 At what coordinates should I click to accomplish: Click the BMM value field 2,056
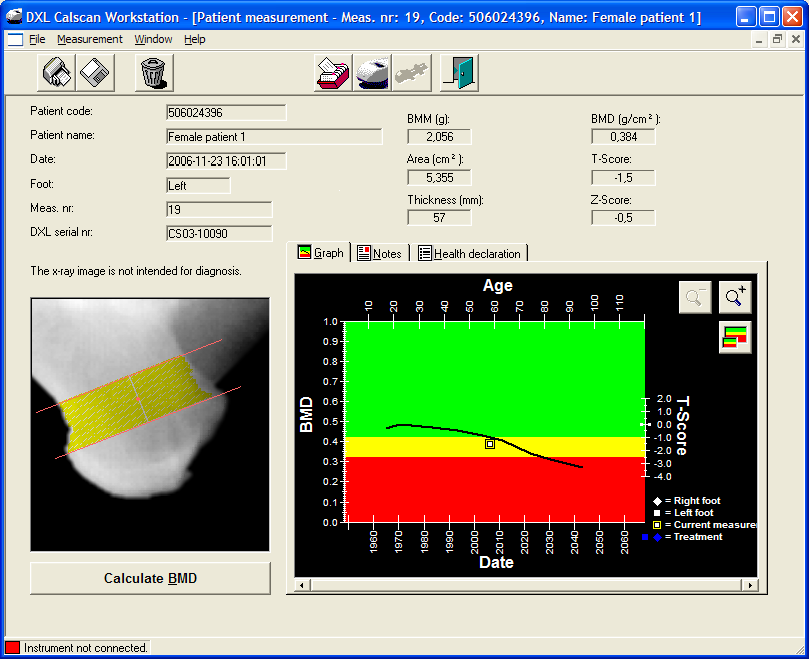pyautogui.click(x=440, y=137)
